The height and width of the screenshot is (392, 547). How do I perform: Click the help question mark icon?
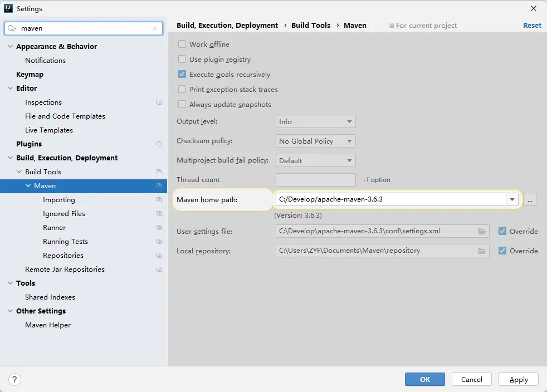pyautogui.click(x=14, y=379)
